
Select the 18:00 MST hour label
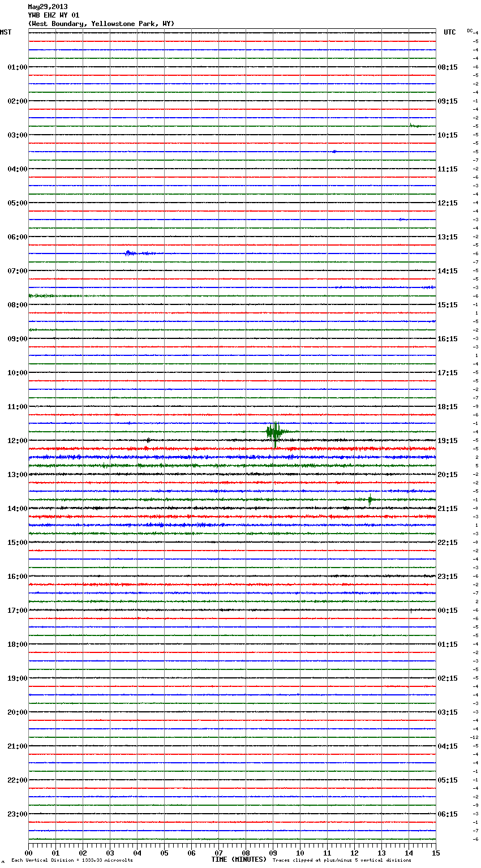[18, 644]
